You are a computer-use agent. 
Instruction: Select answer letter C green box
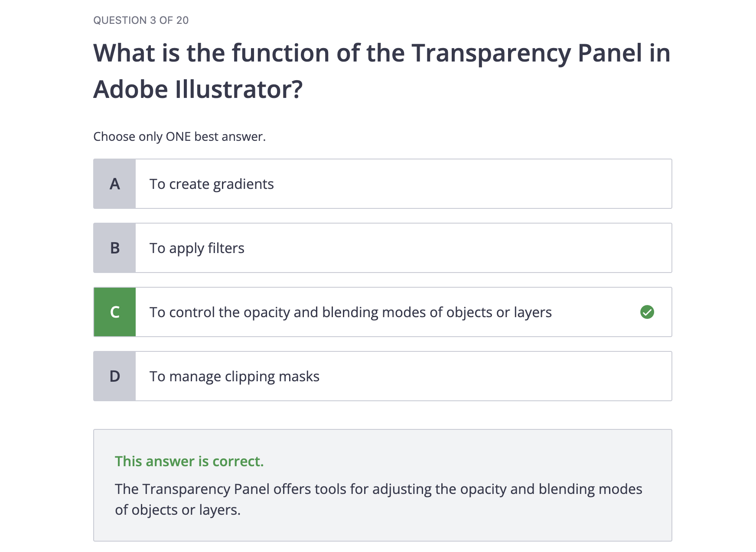114,312
